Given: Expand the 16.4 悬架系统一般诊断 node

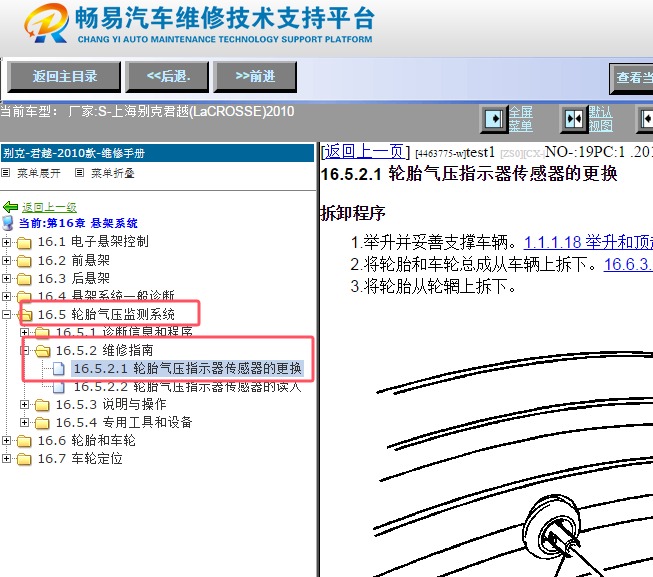Looking at the screenshot, I should pyautogui.click(x=6, y=296).
